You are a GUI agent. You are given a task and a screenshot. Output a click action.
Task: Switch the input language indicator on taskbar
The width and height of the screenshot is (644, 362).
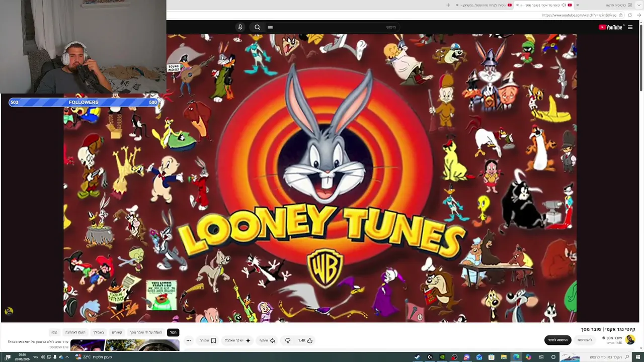pos(35,357)
